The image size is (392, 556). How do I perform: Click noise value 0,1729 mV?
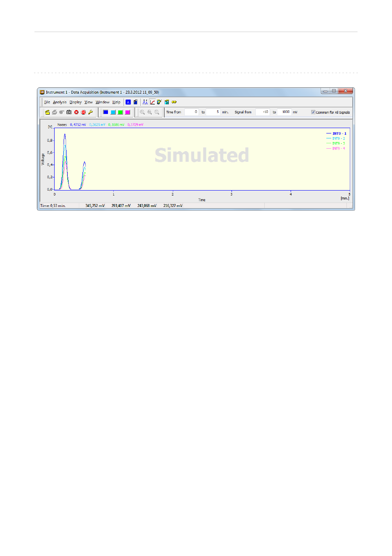135,125
